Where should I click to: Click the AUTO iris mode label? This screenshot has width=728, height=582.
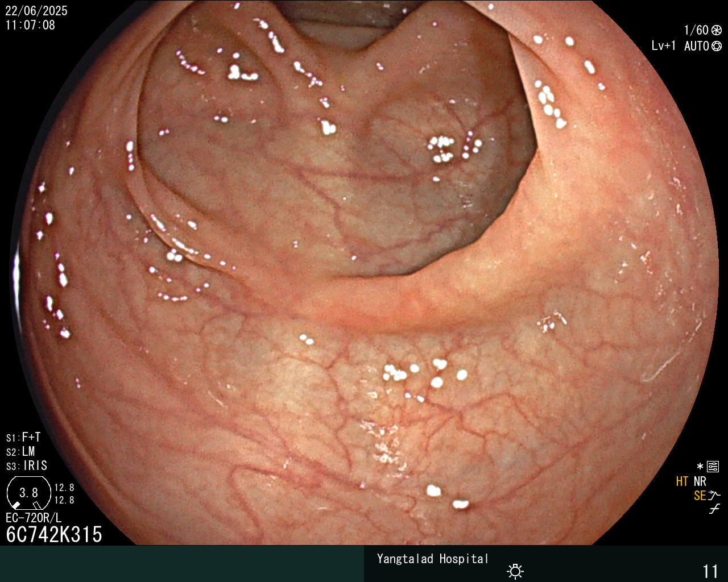pos(697,46)
